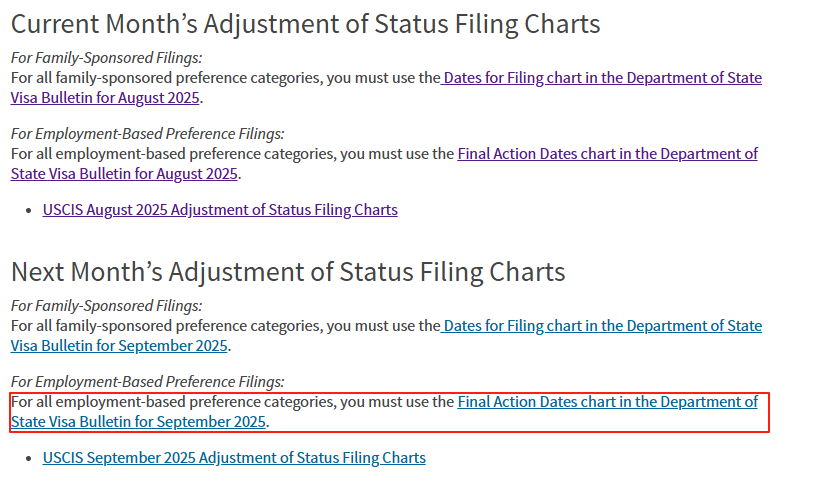Viewport: 829px width, 500px height.
Task: Open September 2025 Dates for Filing chart link
Action: [601, 326]
